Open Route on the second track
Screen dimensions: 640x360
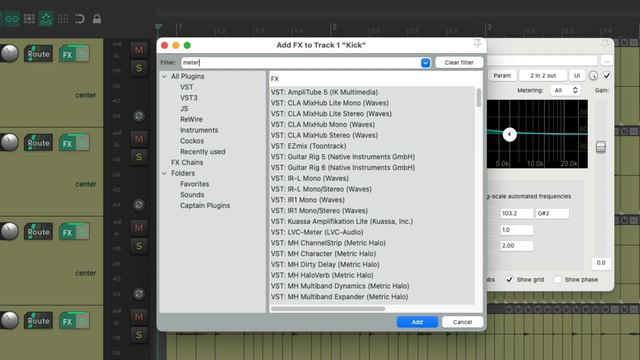pyautogui.click(x=38, y=143)
